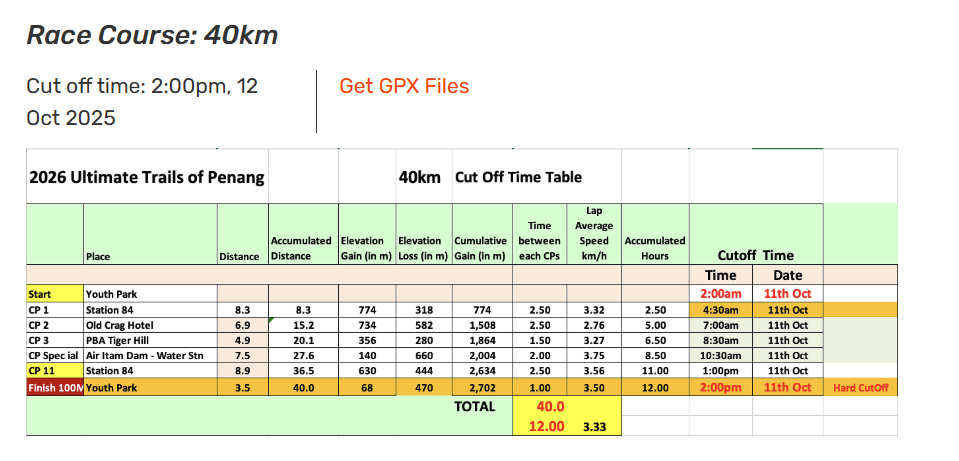Click the yellow Start row label

[x=54, y=295]
